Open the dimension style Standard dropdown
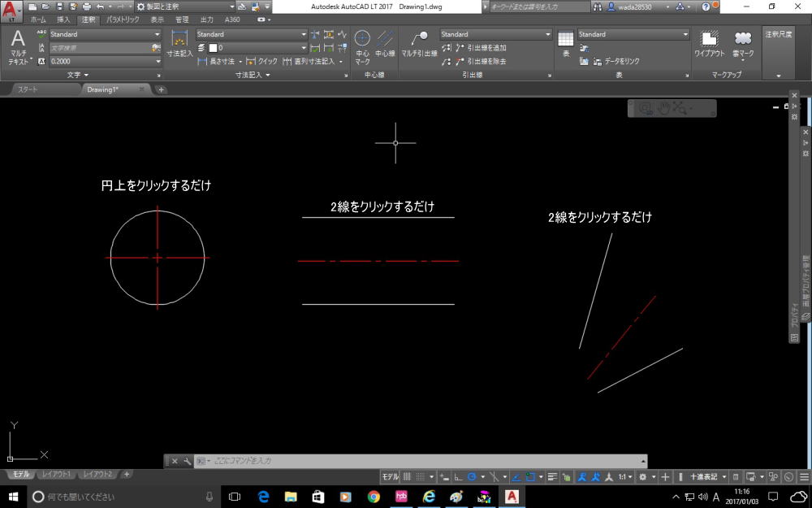The height and width of the screenshot is (508, 812). click(252, 34)
